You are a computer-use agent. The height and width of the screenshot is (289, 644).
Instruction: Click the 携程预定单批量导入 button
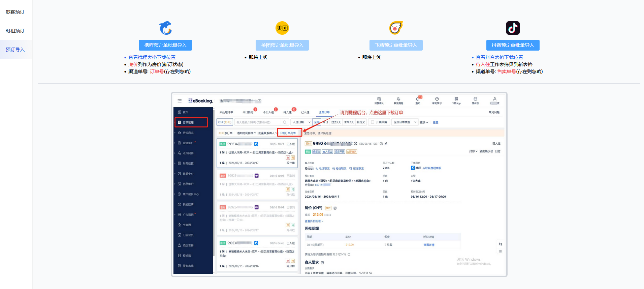(165, 45)
